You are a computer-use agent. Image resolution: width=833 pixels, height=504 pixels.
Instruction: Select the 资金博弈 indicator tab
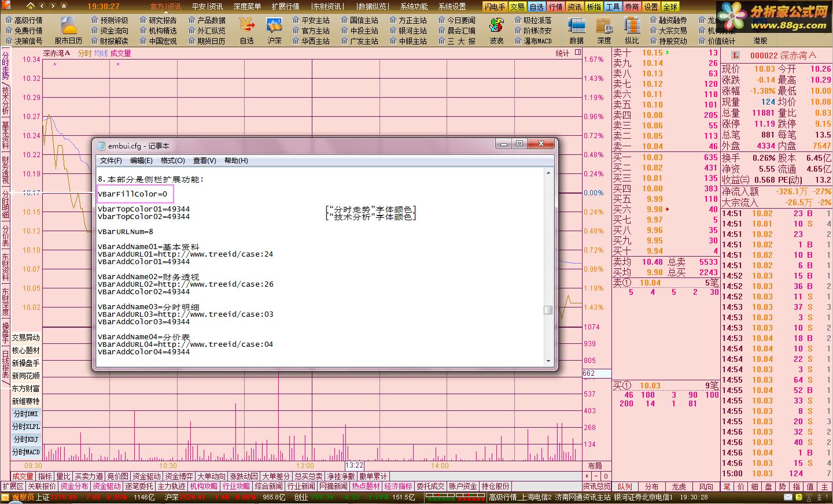click(x=179, y=476)
